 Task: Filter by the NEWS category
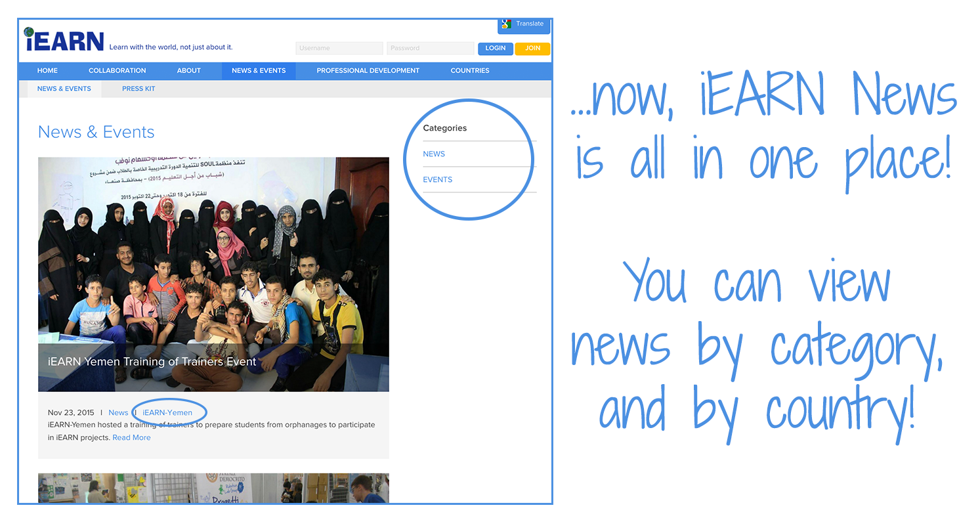tap(434, 154)
